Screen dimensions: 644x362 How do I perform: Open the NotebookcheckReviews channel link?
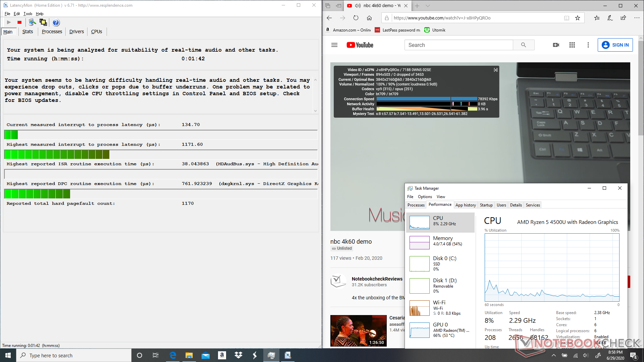[377, 279]
